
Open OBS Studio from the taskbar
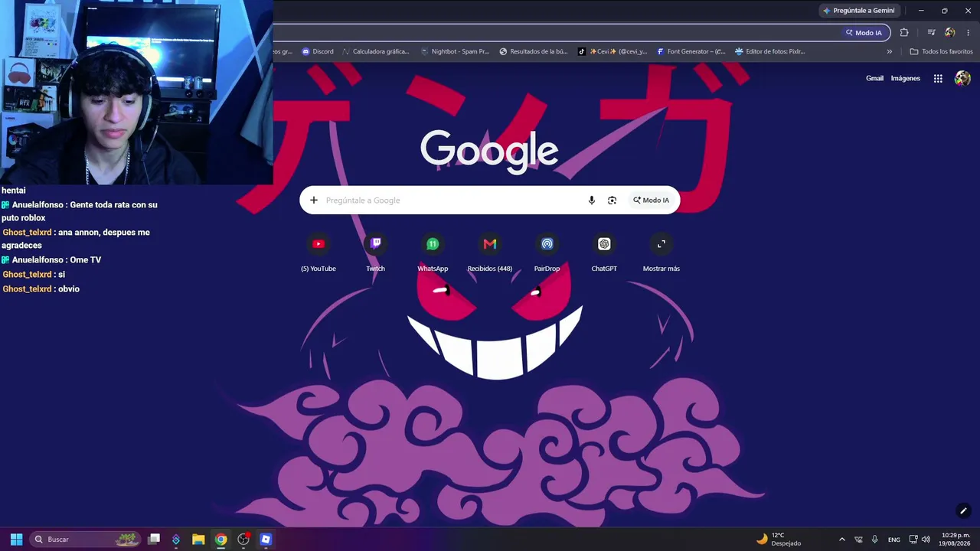point(243,540)
